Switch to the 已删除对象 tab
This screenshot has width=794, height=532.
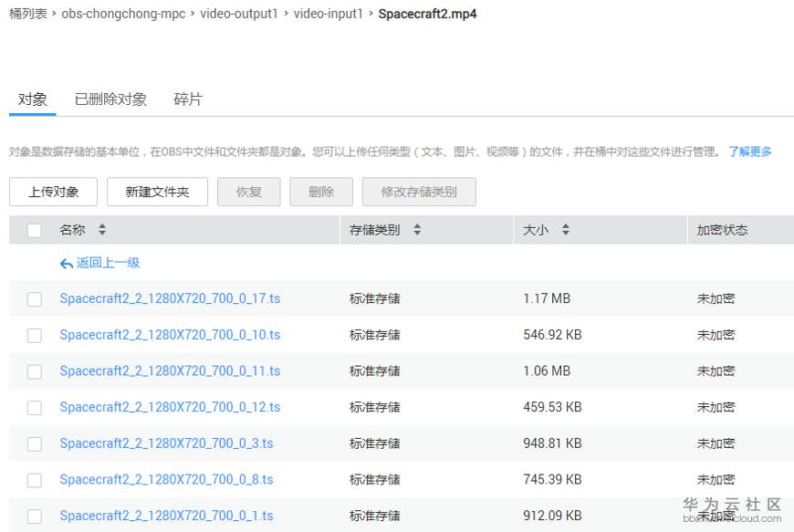click(x=110, y=99)
